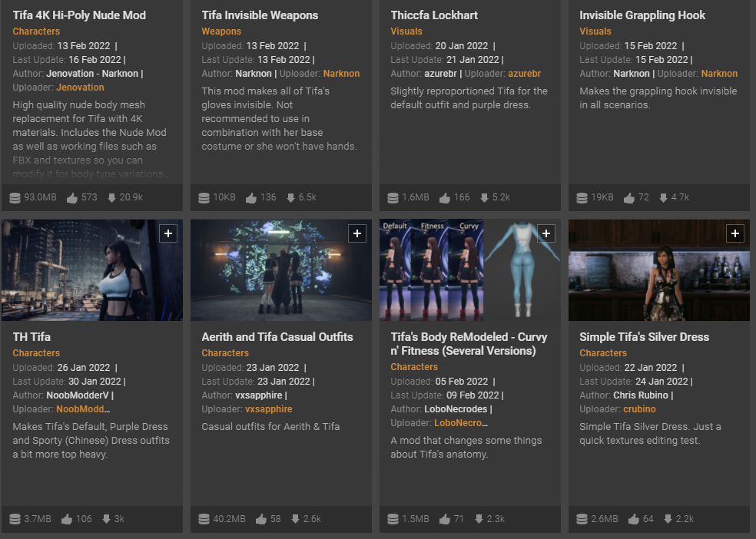Click the Aerith and Tifa Casual Outfits thumbnail image
The image size is (756, 539).
pos(281,270)
